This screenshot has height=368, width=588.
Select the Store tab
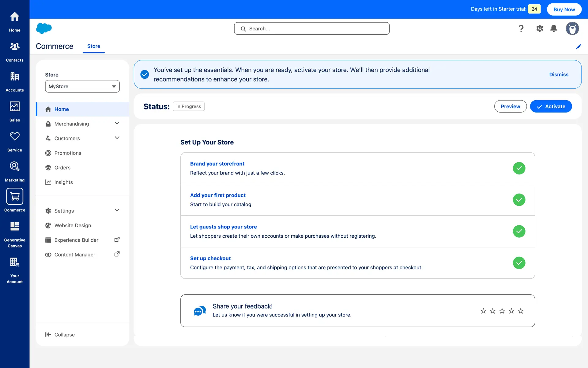point(94,46)
